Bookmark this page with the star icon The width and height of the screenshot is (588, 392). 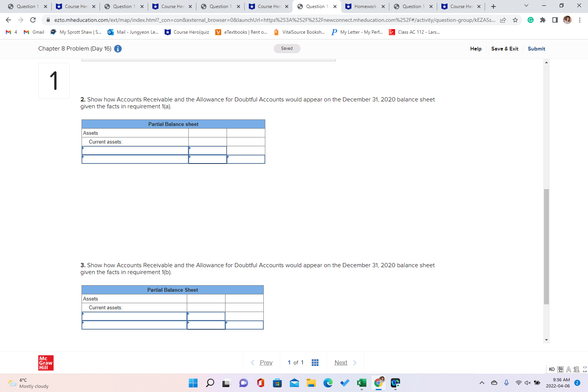(515, 20)
